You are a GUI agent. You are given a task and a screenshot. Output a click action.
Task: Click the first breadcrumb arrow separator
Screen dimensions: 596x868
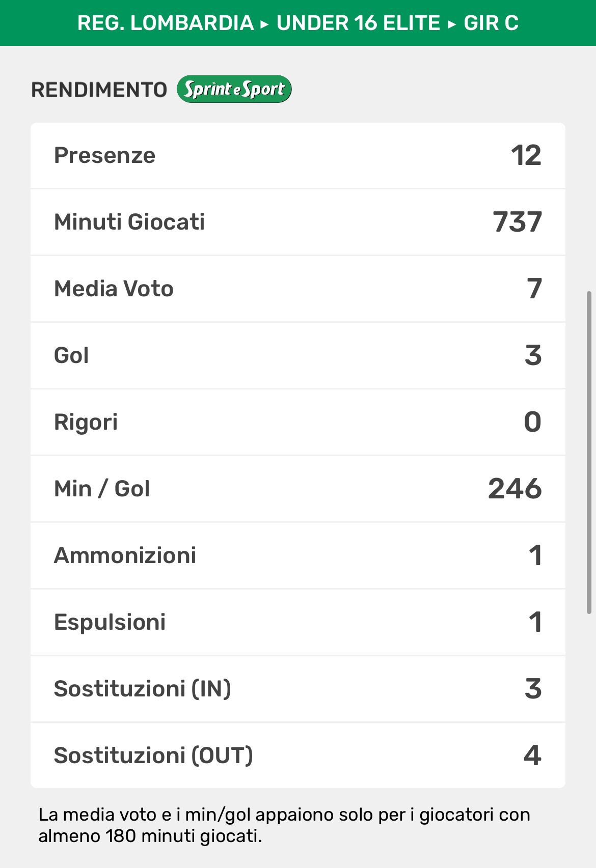(x=264, y=24)
